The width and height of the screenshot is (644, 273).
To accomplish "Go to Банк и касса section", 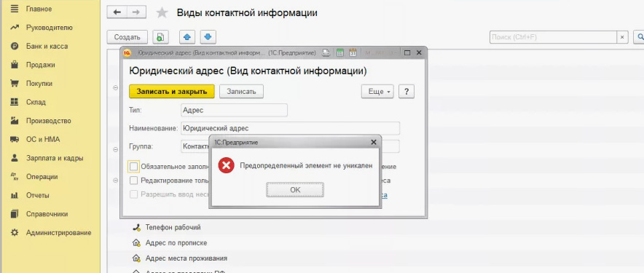I will click(47, 46).
